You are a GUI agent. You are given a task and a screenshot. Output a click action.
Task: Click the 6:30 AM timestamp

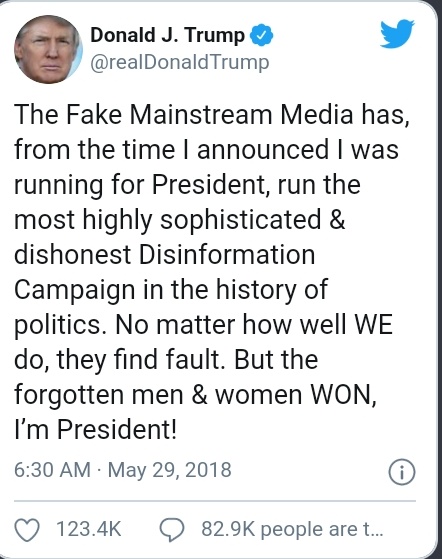tap(52, 470)
